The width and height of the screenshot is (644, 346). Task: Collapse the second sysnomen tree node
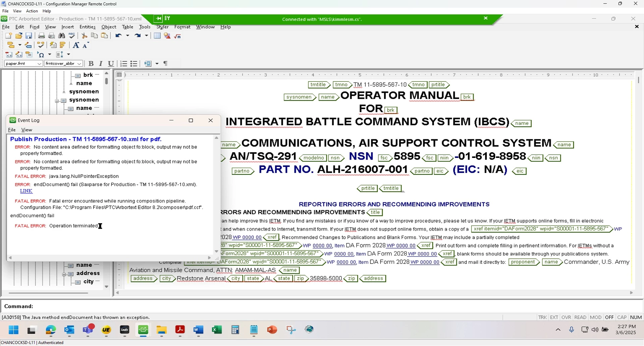pyautogui.click(x=57, y=101)
